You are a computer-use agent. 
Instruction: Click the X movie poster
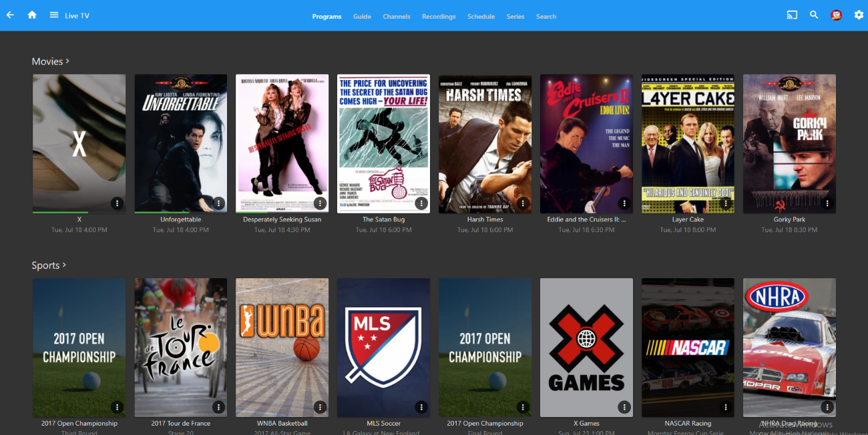(x=79, y=143)
